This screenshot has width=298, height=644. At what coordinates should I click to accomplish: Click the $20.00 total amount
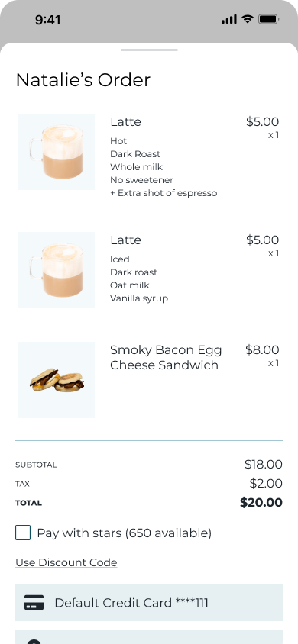pos(261,502)
